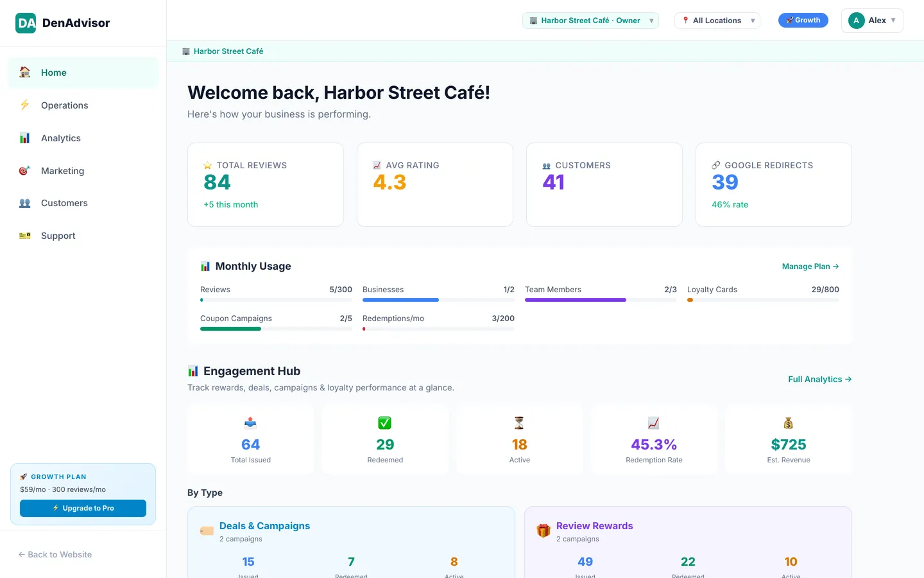Expand the Alex user menu
Viewport: 924px width, 578px height.
click(x=872, y=21)
